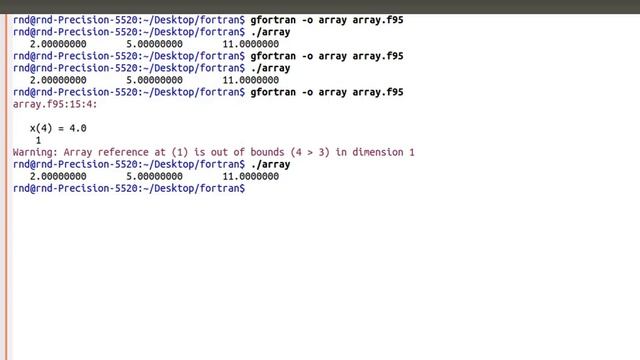Click the last output row of array values
The height and width of the screenshot is (360, 640).
[154, 176]
